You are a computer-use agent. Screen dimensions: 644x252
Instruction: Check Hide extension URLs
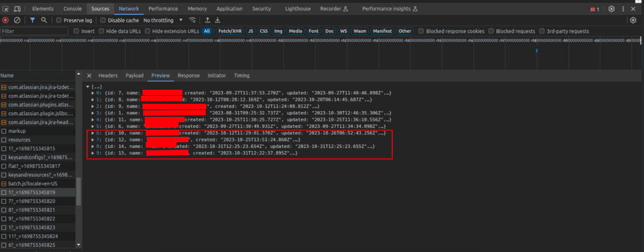pyautogui.click(x=147, y=31)
